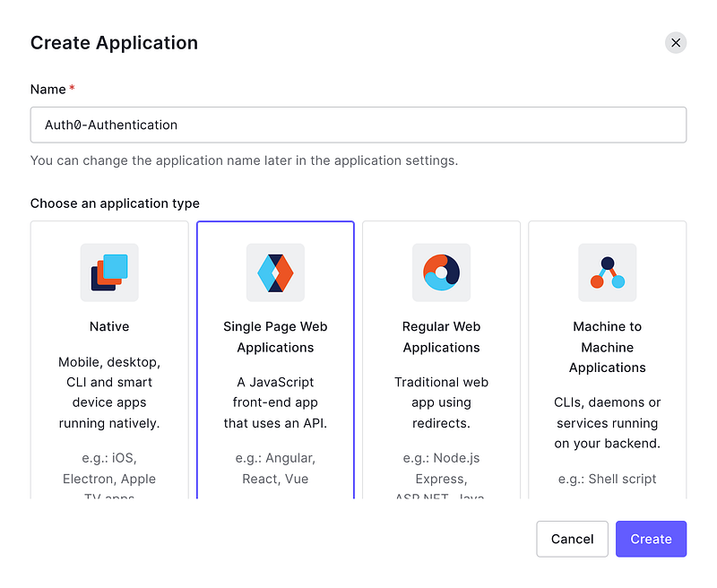The image size is (717, 588).
Task: Click the Regular Web Applications circular icon
Action: pyautogui.click(x=441, y=272)
